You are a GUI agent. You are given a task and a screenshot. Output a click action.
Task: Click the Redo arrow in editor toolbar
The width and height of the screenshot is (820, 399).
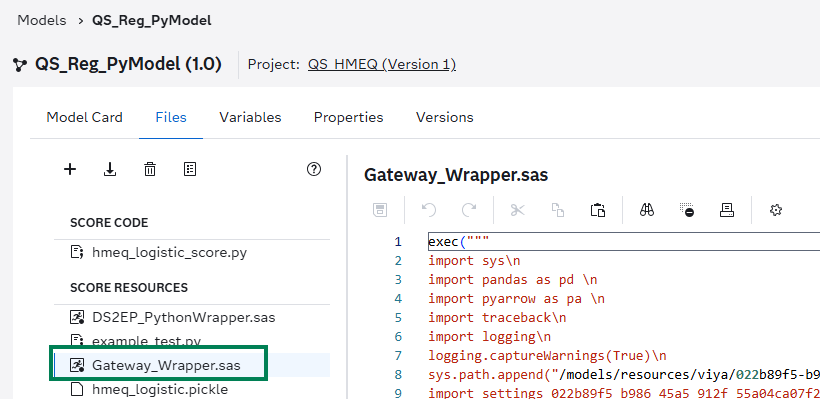point(469,210)
